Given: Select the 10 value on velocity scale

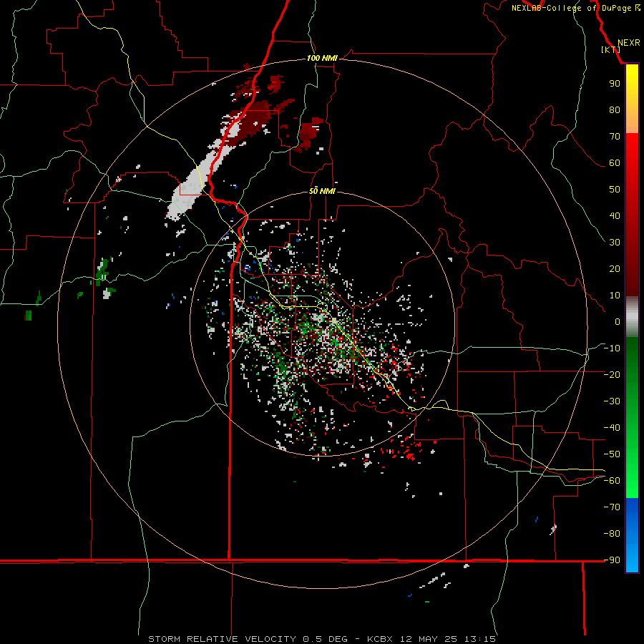Looking at the screenshot, I should tap(615, 296).
